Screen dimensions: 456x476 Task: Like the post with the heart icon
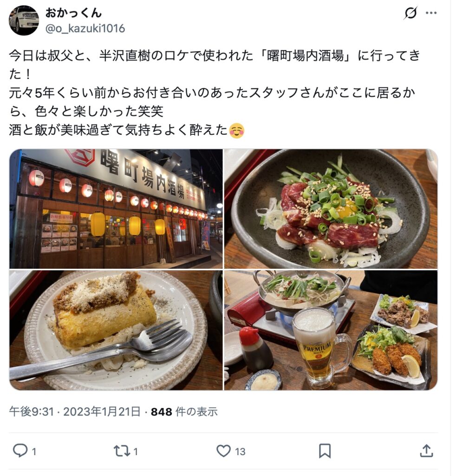223,451
